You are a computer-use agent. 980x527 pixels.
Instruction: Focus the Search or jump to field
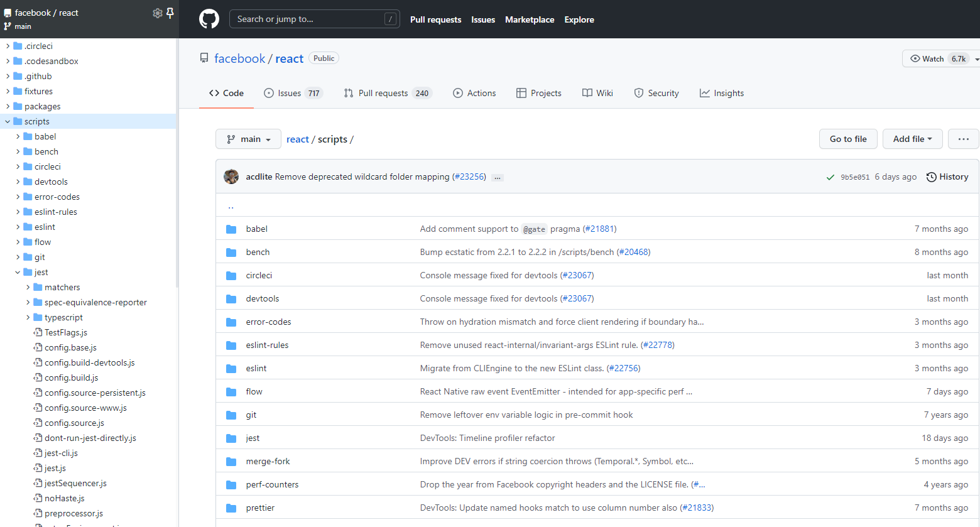tap(315, 19)
